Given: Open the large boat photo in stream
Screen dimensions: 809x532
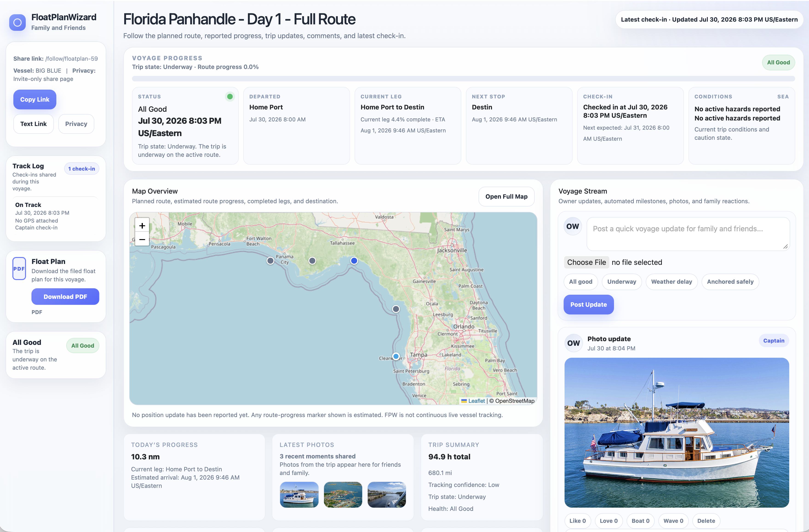Looking at the screenshot, I should (677, 432).
